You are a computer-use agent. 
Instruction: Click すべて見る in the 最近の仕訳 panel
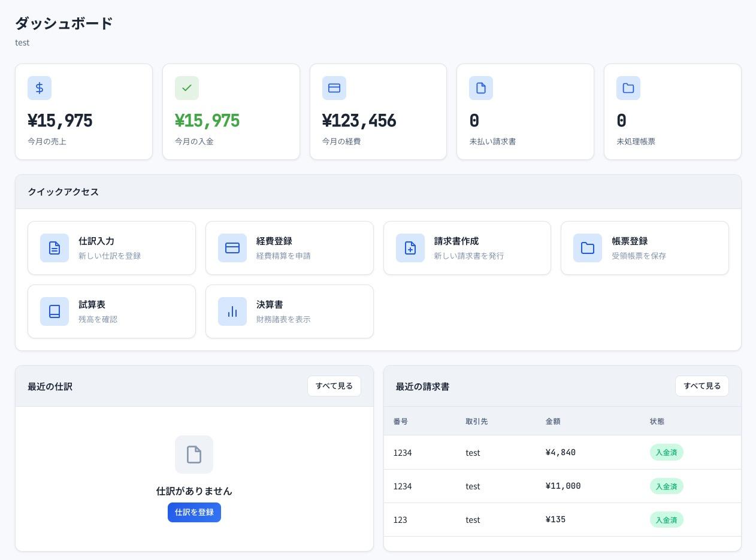click(334, 386)
